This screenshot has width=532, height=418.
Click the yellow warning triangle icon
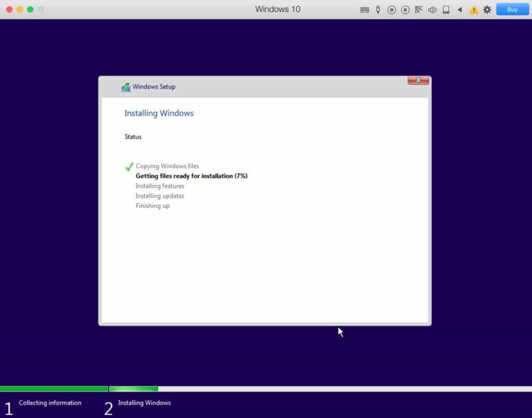[x=474, y=10]
